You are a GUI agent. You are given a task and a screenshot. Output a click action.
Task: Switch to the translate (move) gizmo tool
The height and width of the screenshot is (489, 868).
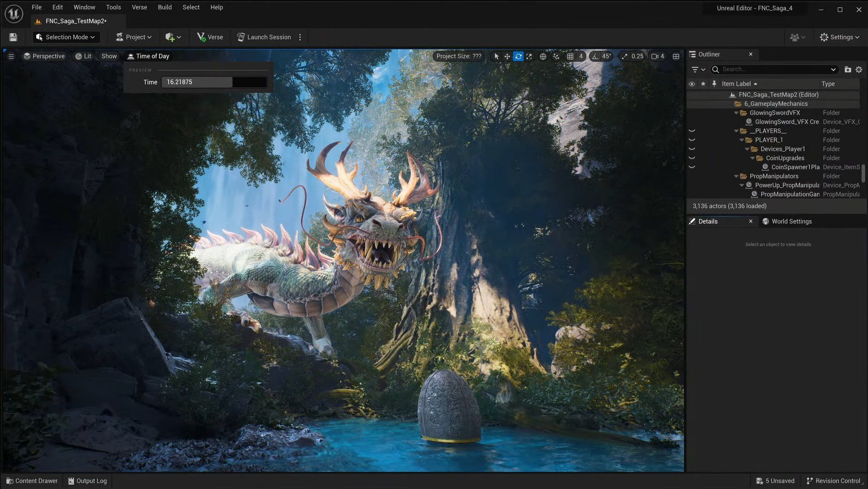coord(507,56)
